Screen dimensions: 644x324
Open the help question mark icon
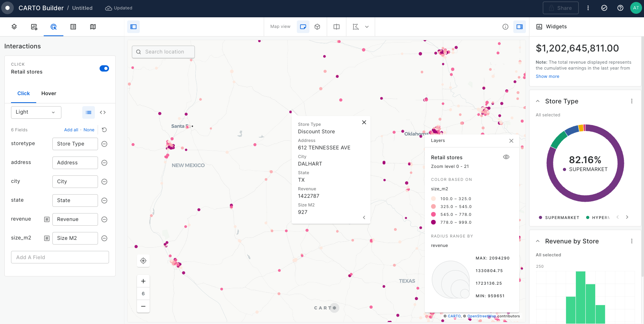point(620,8)
